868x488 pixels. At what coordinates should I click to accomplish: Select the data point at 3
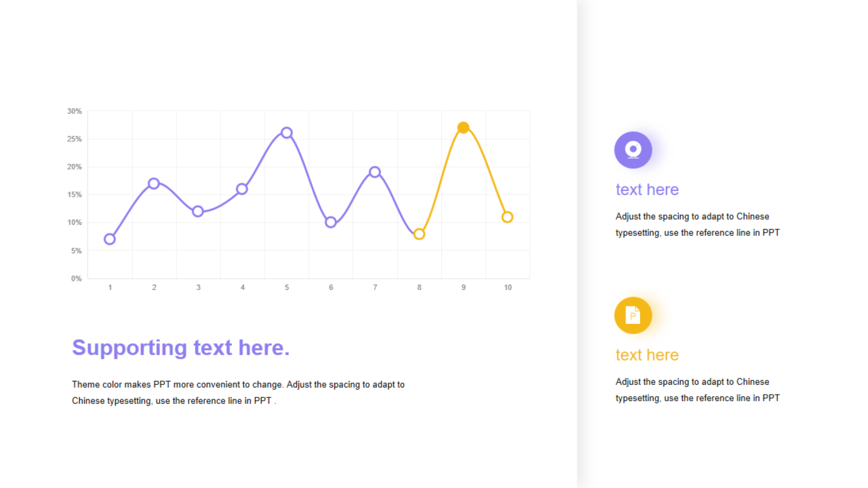point(198,211)
